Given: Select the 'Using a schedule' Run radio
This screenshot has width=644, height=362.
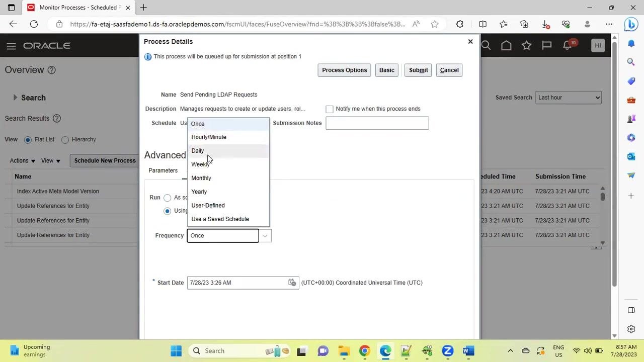Looking at the screenshot, I should (167, 211).
